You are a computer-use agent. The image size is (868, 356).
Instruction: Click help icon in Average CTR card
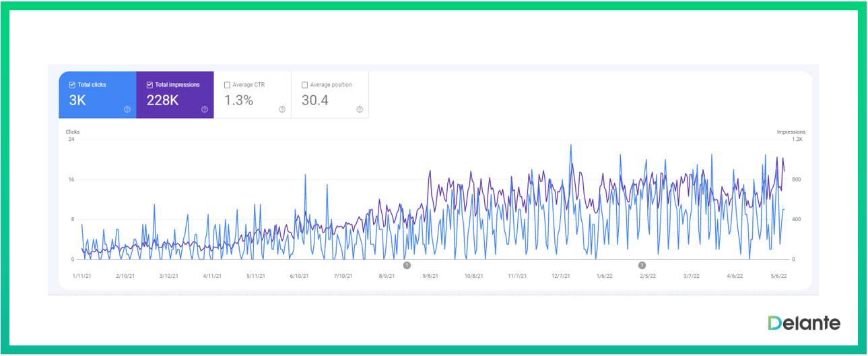(282, 109)
